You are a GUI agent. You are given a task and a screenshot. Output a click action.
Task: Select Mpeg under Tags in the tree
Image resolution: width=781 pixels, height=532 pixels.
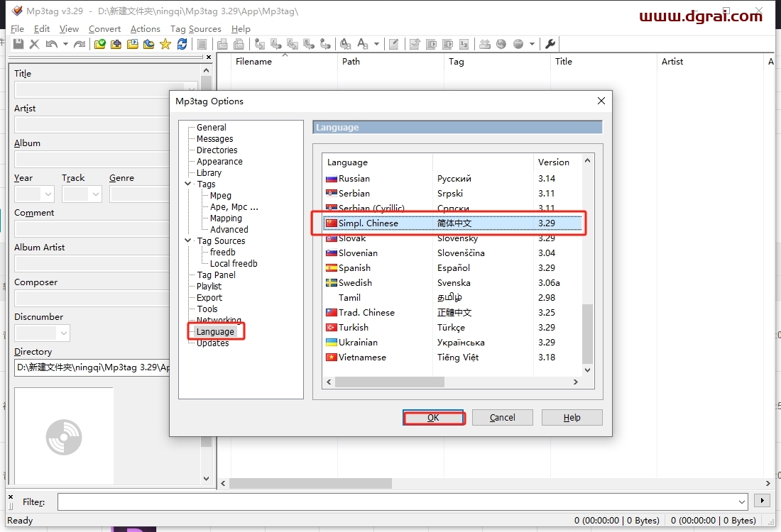(x=221, y=195)
